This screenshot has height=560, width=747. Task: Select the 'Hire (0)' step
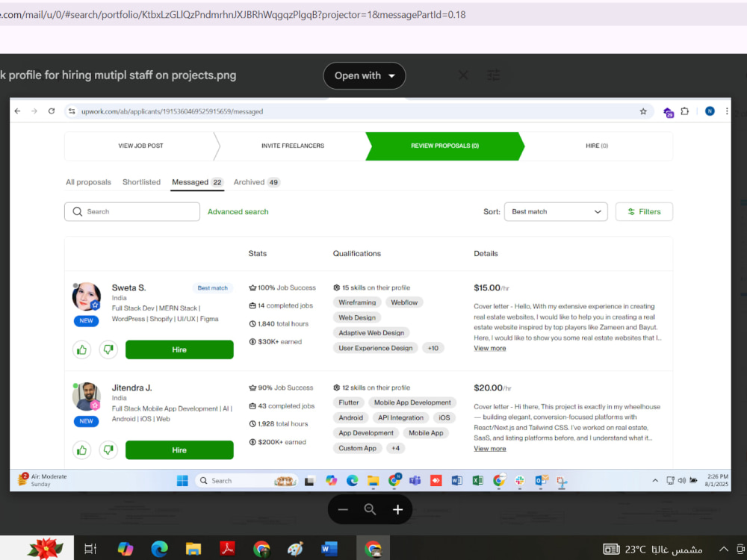[597, 146]
